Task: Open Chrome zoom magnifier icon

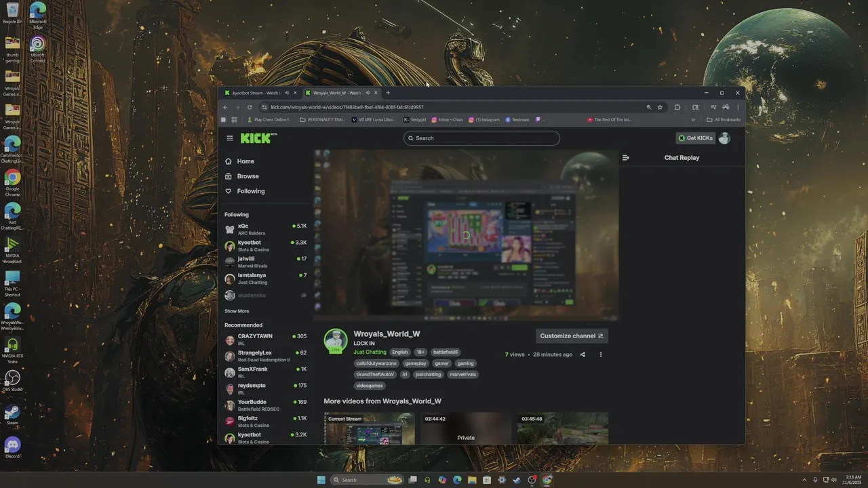Action: coord(649,107)
